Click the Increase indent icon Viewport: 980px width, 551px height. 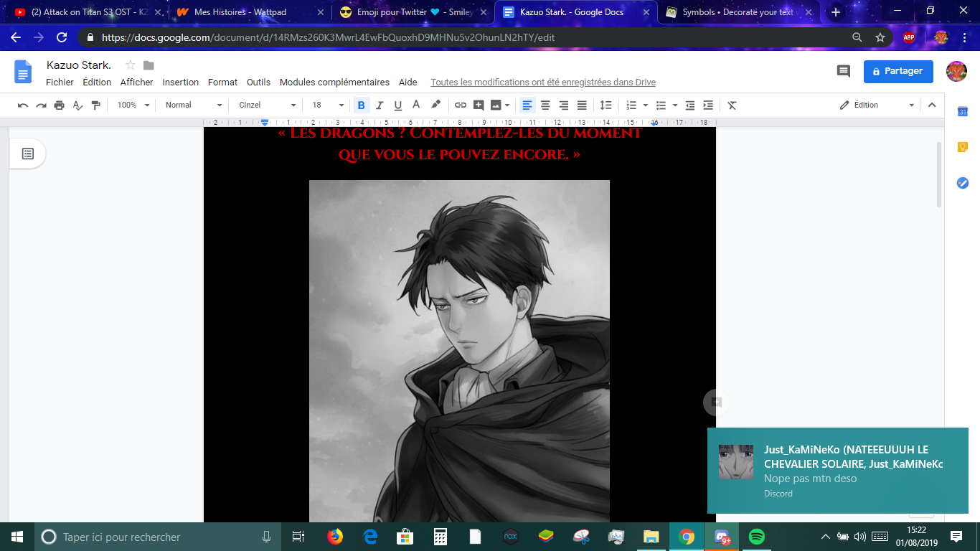coord(708,105)
